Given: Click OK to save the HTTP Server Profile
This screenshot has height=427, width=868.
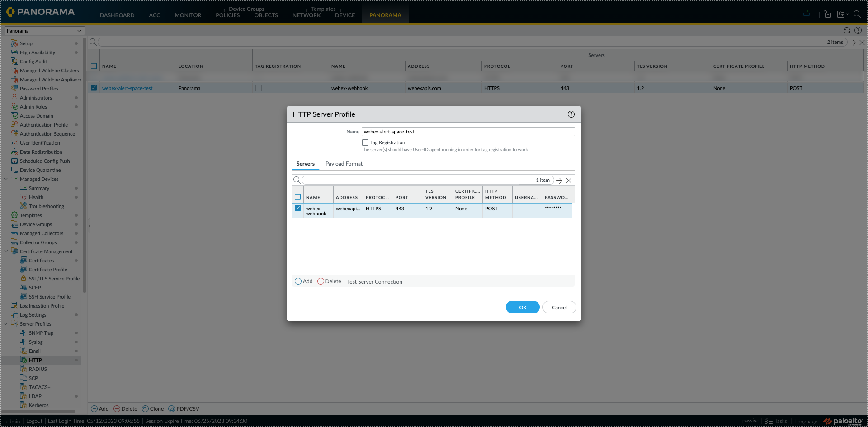Looking at the screenshot, I should (x=523, y=307).
